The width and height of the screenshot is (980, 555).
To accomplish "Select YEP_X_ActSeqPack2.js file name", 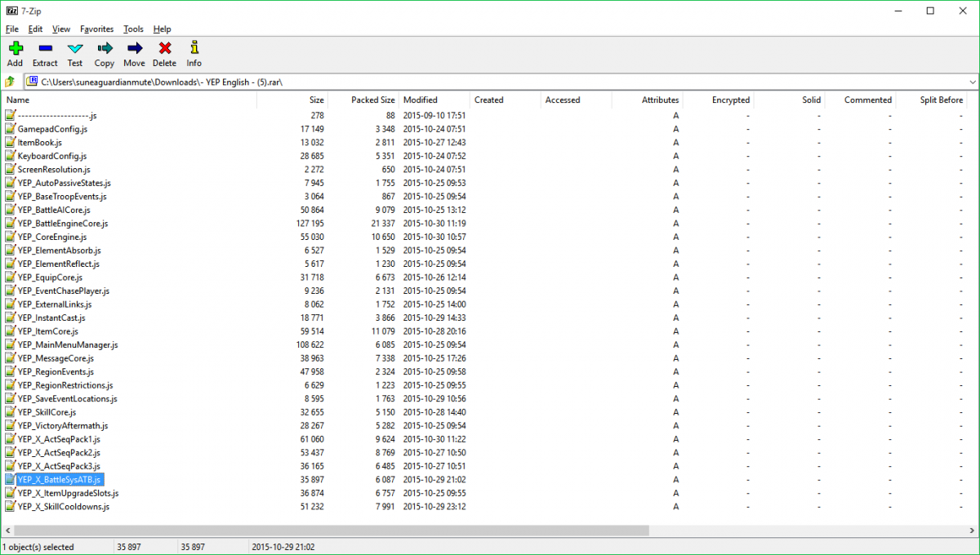I will pyautogui.click(x=59, y=452).
